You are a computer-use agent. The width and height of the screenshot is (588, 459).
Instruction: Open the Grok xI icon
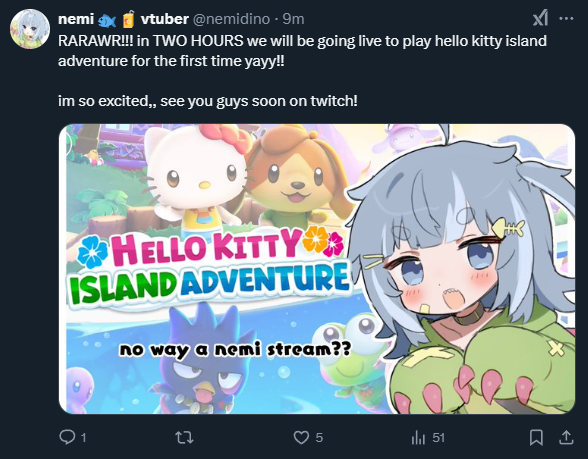click(540, 18)
